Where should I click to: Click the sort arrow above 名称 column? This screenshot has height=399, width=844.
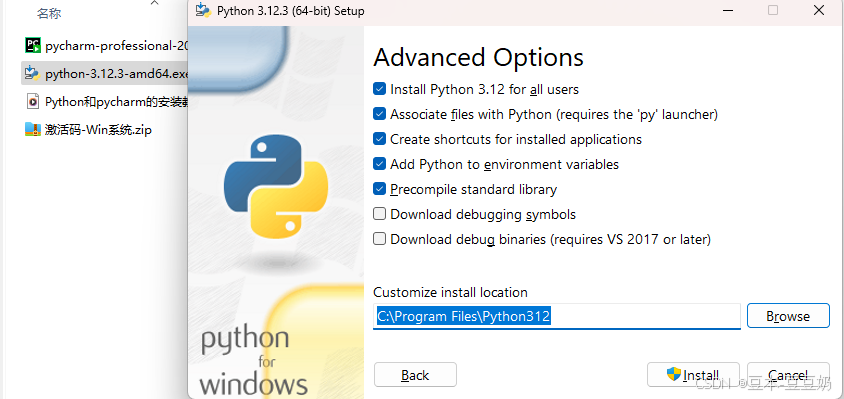tap(154, 3)
